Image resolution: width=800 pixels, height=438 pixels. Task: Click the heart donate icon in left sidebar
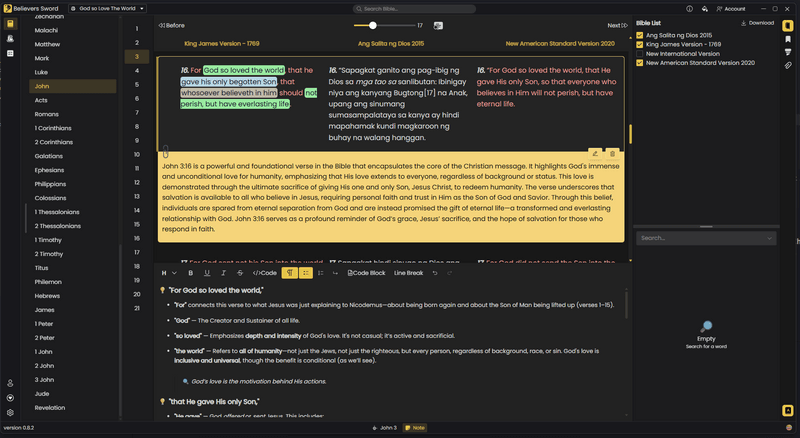pos(10,398)
